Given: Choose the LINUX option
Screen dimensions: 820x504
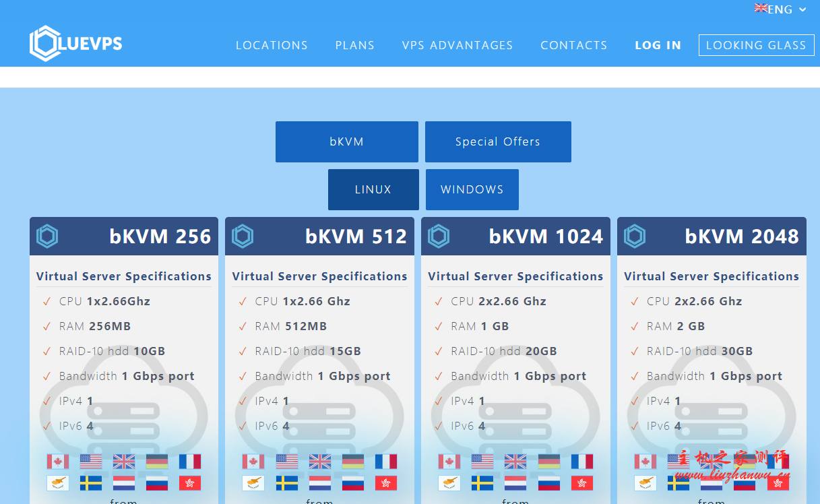Looking at the screenshot, I should [373, 189].
